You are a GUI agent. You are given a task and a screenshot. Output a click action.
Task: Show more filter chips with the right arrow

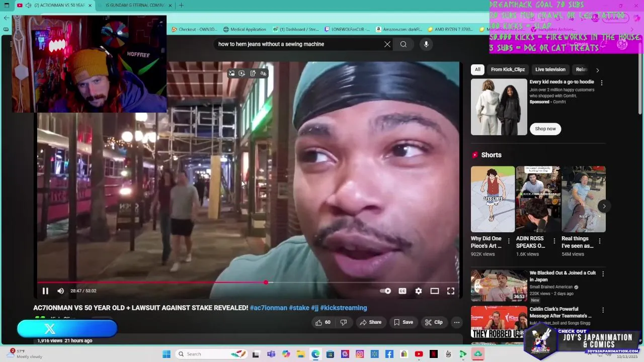[597, 70]
